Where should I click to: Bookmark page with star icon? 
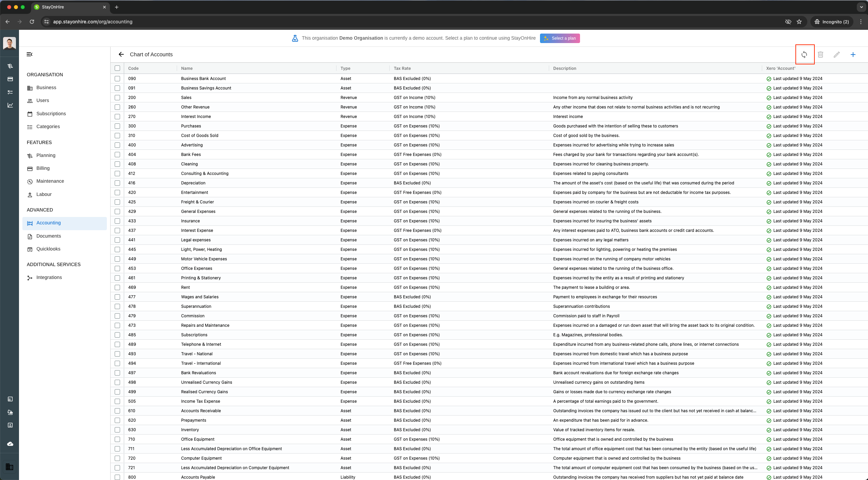click(799, 22)
